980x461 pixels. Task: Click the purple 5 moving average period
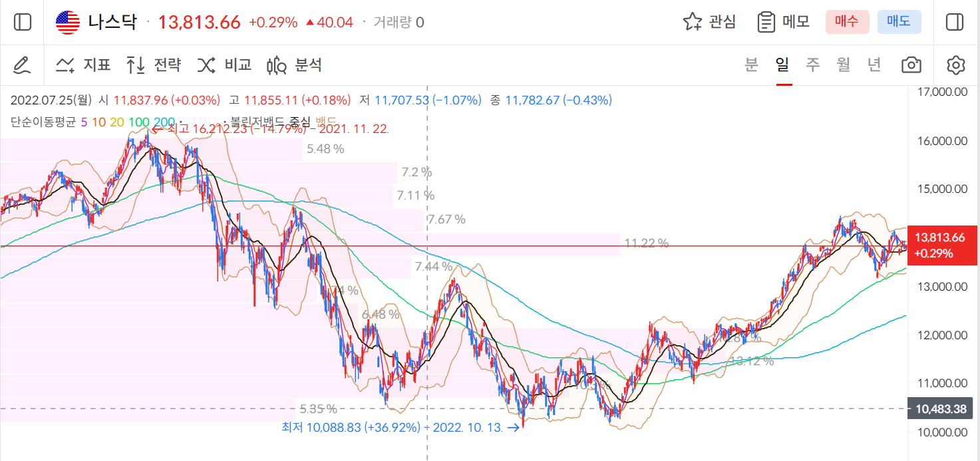pos(84,122)
